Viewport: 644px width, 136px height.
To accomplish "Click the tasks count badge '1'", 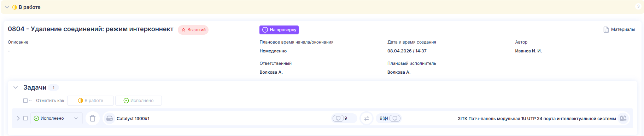I will click(53, 87).
